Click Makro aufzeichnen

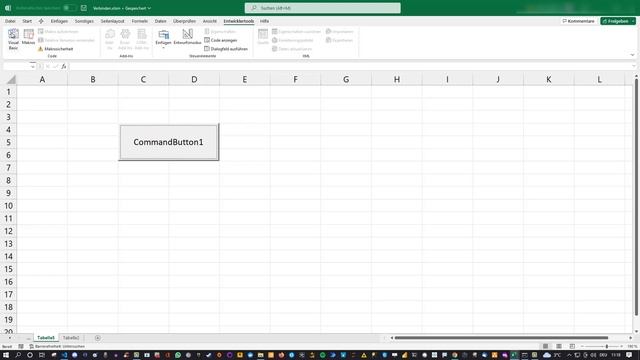58,31
